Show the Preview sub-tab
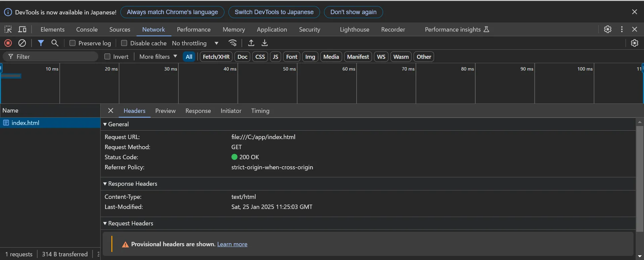 pos(165,111)
